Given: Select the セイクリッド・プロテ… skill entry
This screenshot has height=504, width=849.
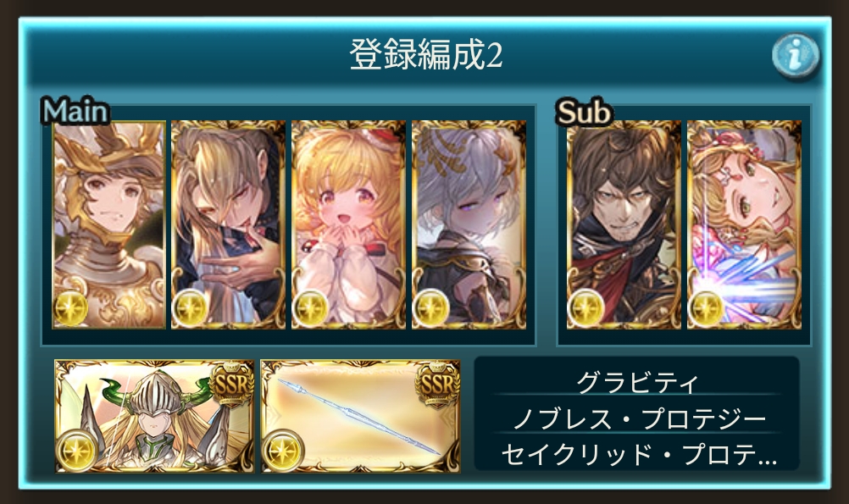Looking at the screenshot, I should (637, 454).
